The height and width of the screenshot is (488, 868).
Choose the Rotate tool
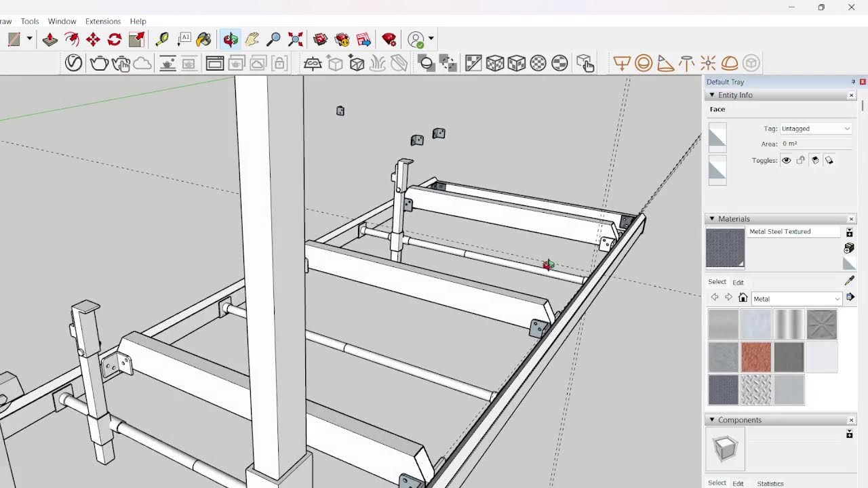point(115,39)
